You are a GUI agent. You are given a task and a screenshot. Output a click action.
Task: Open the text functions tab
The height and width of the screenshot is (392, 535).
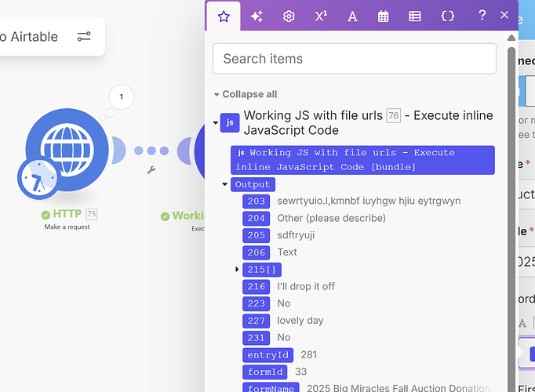(352, 16)
